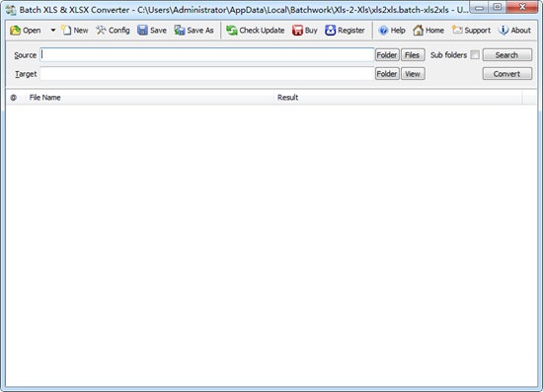Open the Config settings
This screenshot has height=392, width=543.
click(x=113, y=31)
